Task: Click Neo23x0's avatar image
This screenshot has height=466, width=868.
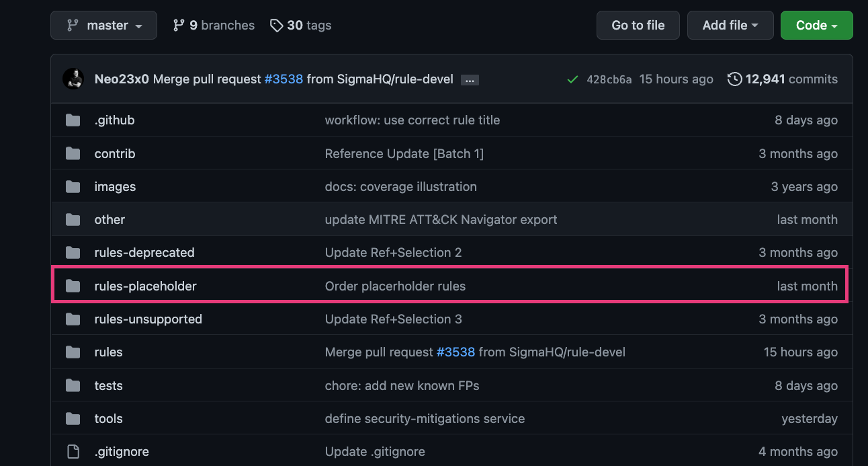Action: coord(73,79)
